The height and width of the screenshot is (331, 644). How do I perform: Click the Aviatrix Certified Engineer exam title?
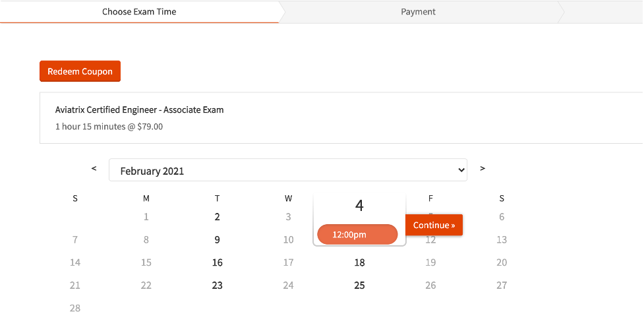pyautogui.click(x=139, y=110)
